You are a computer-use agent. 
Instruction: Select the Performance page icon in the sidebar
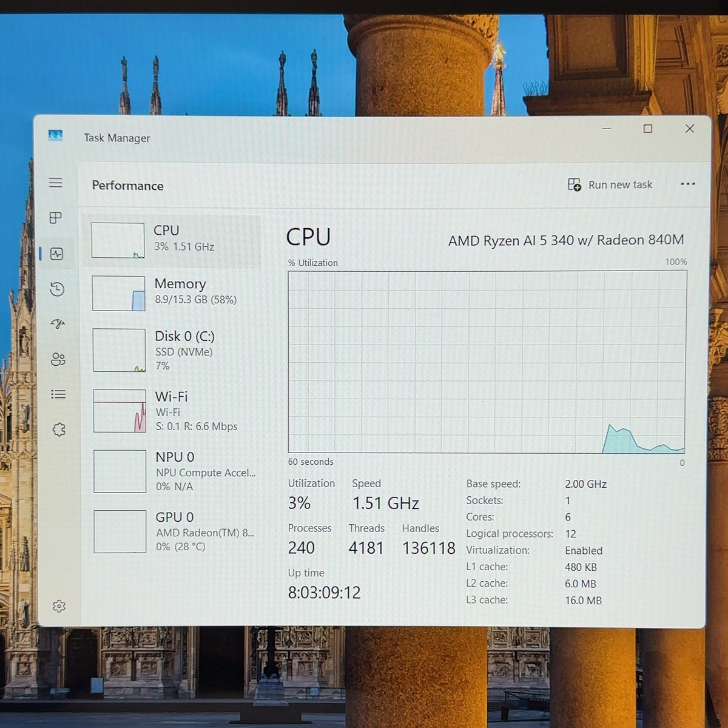click(57, 254)
